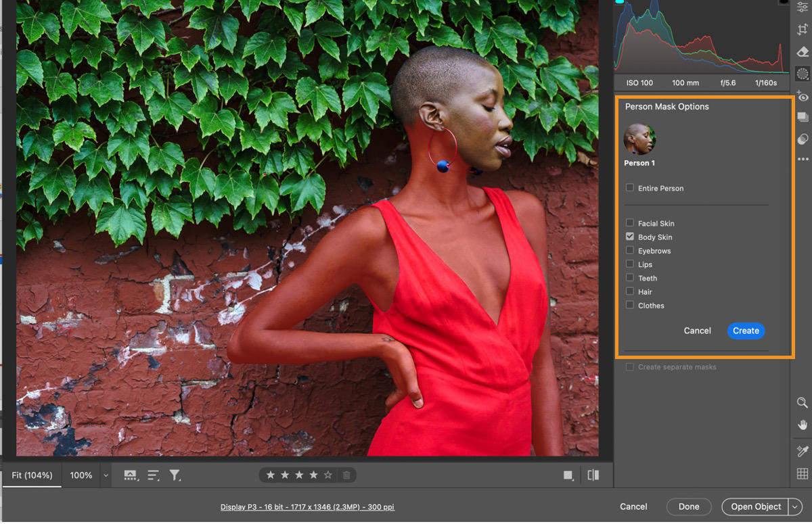Open the Edit panel sliders icon
Image resolution: width=812 pixels, height=524 pixels.
pyautogui.click(x=803, y=7)
